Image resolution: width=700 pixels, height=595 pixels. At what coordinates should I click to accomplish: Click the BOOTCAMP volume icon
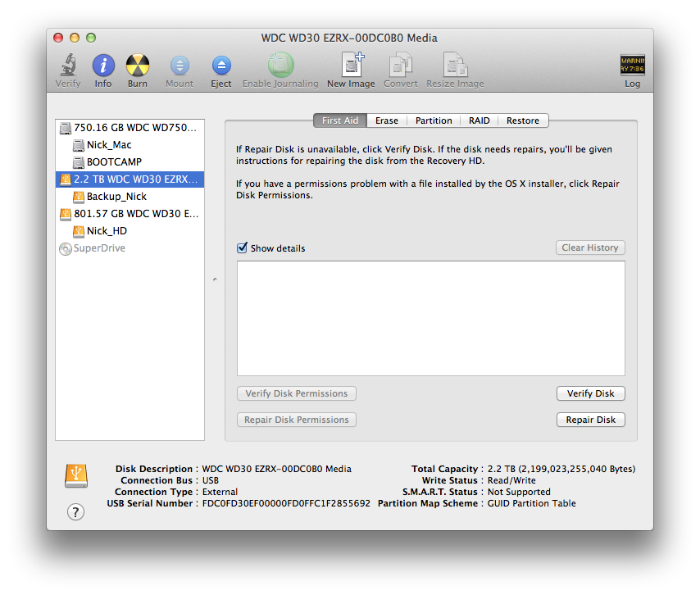[x=79, y=162]
